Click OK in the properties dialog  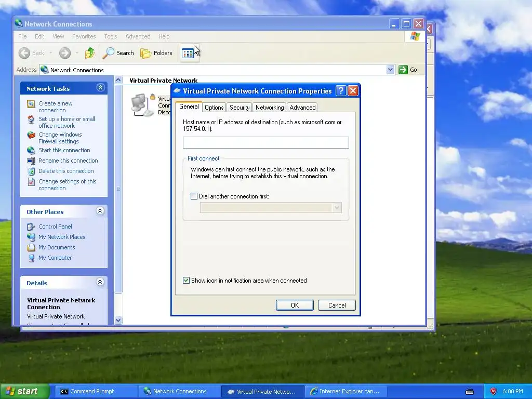click(x=295, y=305)
